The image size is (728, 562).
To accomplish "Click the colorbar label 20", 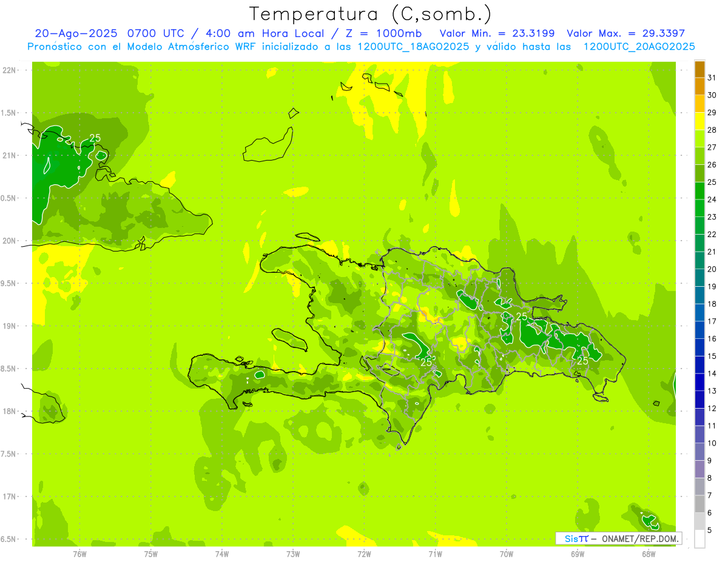I will [712, 269].
